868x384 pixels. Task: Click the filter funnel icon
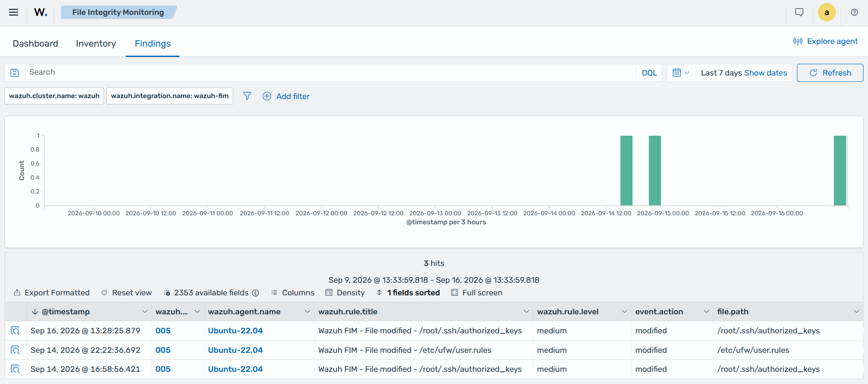click(247, 96)
